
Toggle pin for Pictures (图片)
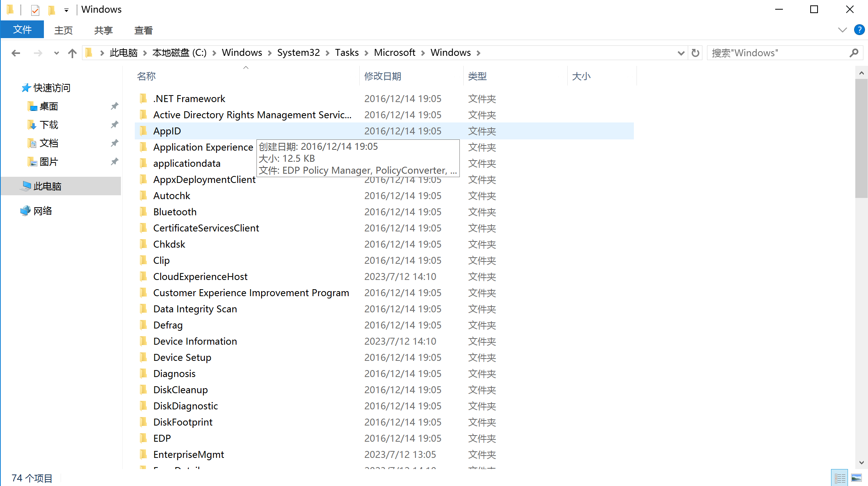(114, 161)
